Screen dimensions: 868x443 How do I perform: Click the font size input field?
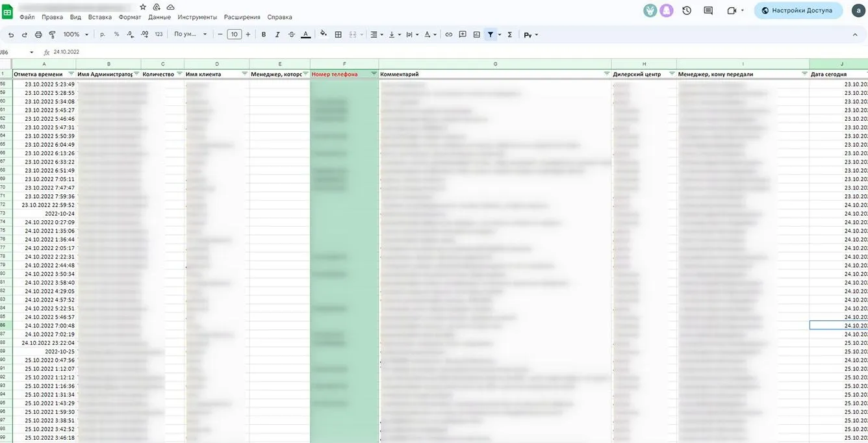pos(234,34)
